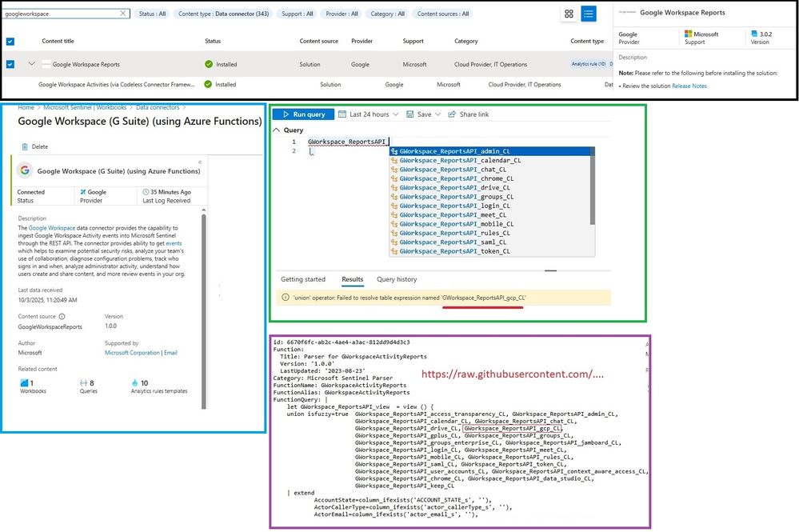Click the Analytics rule (10) tag
799x532 pixels.
pyautogui.click(x=589, y=64)
